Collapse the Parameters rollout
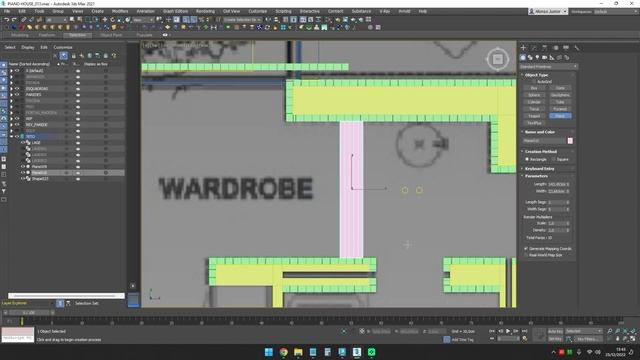The height and width of the screenshot is (360, 640). tap(536, 176)
